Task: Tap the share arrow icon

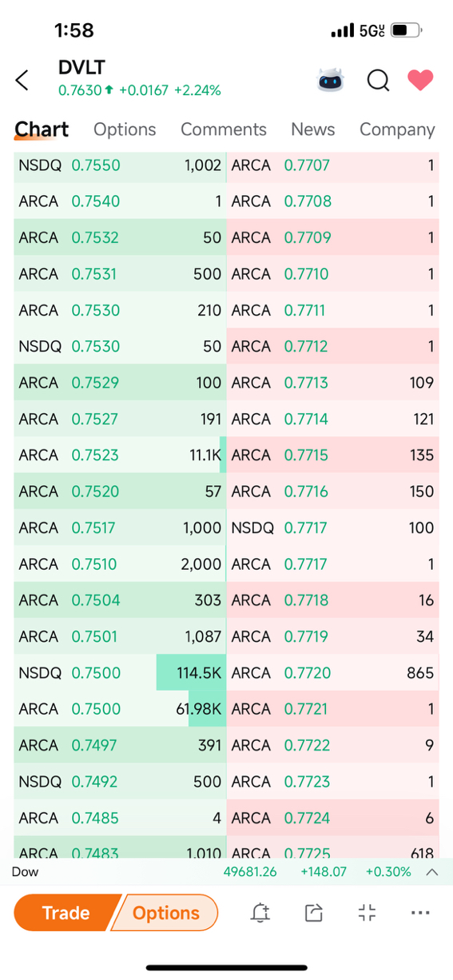Action: [x=314, y=913]
